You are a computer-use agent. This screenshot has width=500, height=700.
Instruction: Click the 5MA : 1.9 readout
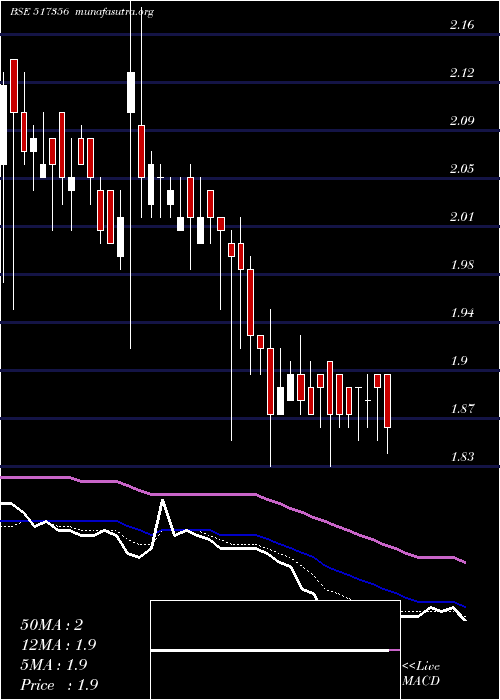[55, 665]
